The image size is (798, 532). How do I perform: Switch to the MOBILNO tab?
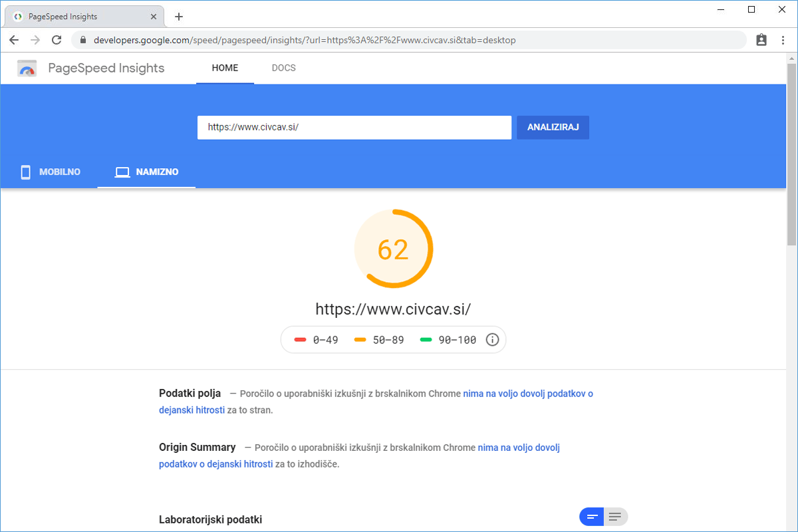pos(50,172)
